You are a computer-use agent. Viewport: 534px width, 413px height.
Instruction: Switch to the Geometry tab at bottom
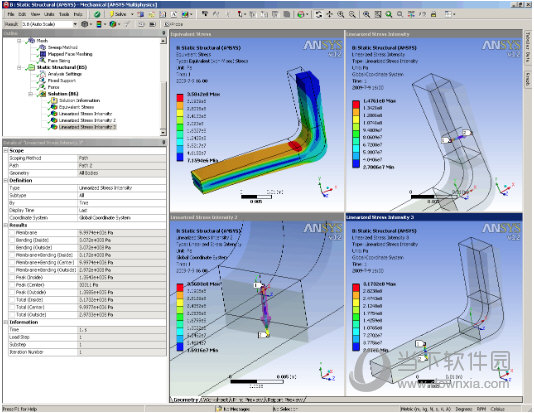tap(185, 399)
